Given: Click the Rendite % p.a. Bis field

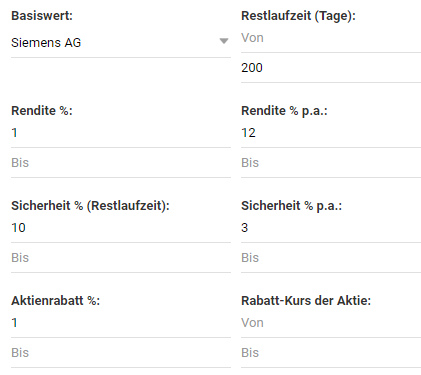Looking at the screenshot, I should [331, 163].
